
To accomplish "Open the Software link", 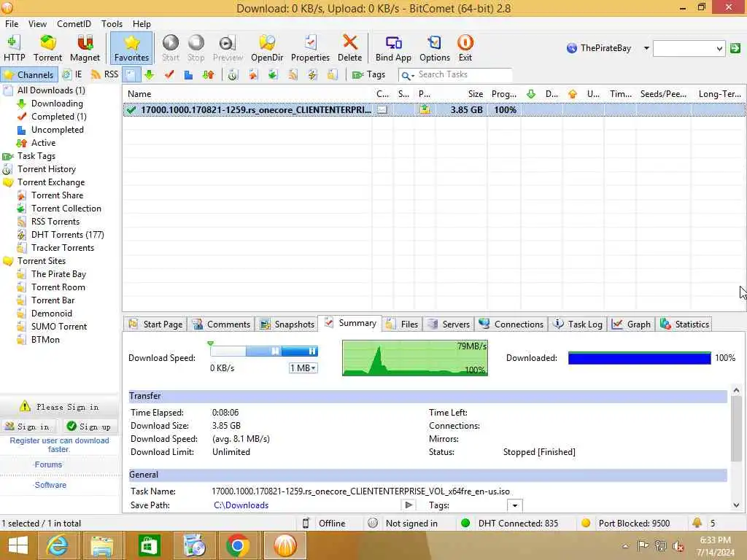I will [50, 485].
